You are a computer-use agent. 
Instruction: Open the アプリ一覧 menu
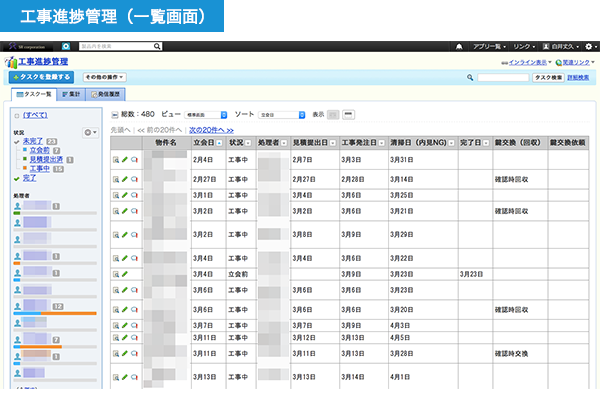489,47
